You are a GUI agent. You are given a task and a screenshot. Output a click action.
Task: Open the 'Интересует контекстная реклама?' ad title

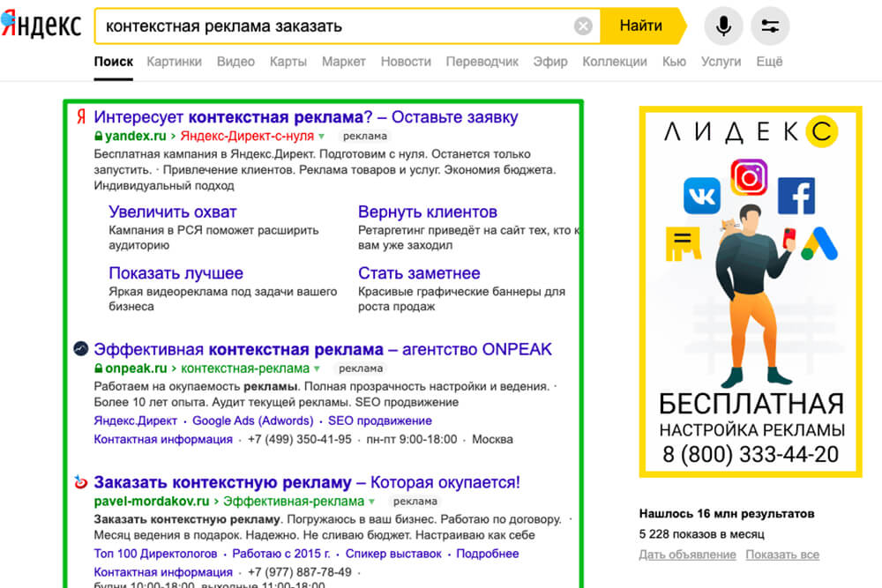point(306,117)
